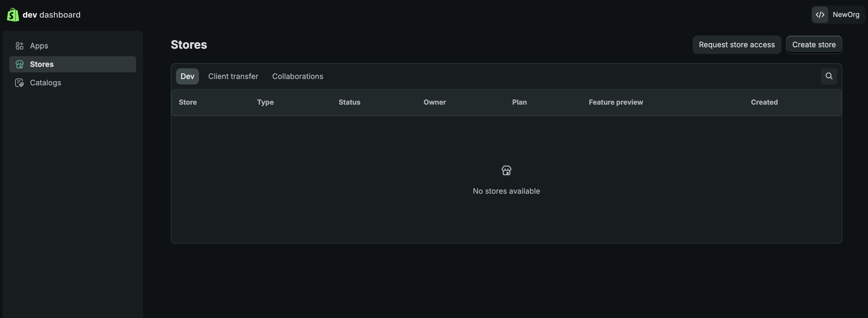Click the code brackets organization icon
This screenshot has width=868, height=318.
(x=820, y=15)
